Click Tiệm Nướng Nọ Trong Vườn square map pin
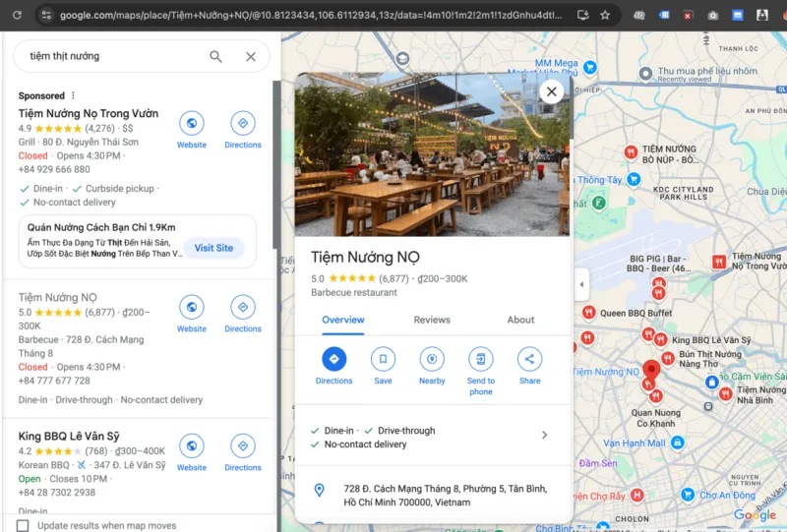The width and height of the screenshot is (787, 532). point(719,262)
